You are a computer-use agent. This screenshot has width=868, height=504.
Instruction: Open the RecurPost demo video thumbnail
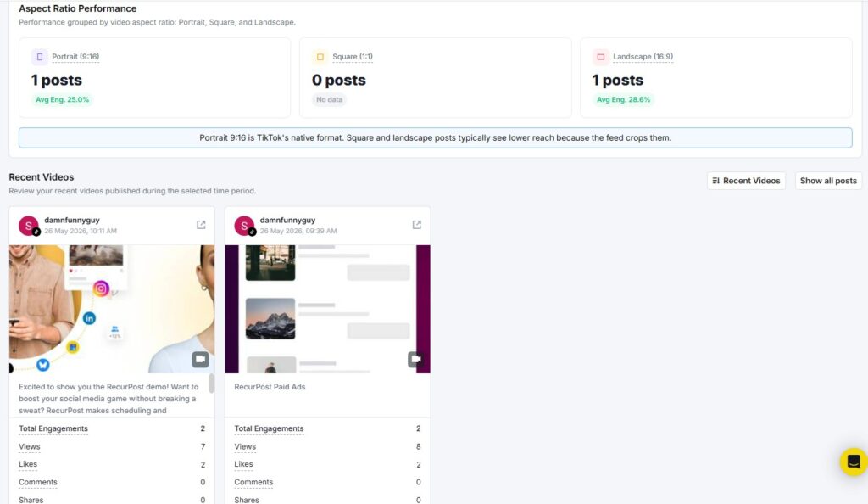(x=112, y=309)
